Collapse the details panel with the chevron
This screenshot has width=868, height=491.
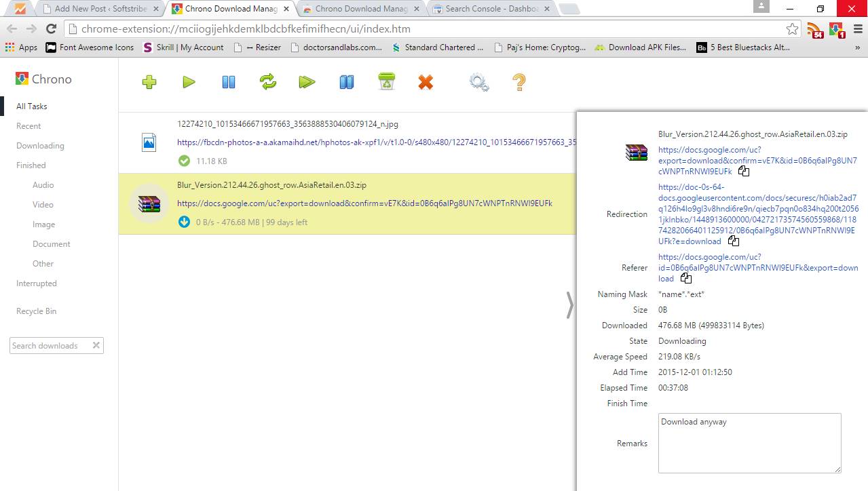[570, 305]
